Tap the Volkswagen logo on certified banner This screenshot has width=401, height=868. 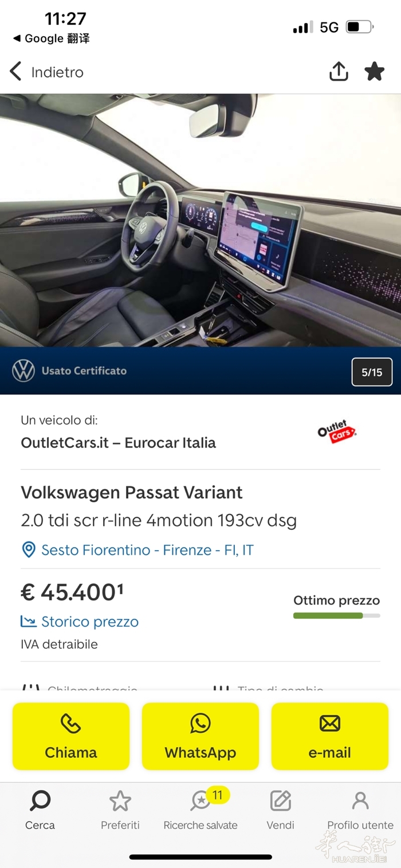click(x=23, y=371)
